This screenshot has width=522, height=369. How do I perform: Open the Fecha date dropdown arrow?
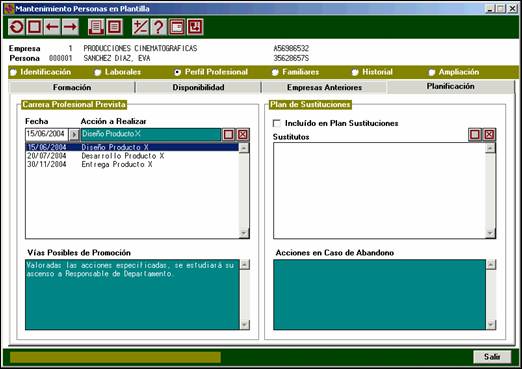pos(74,135)
